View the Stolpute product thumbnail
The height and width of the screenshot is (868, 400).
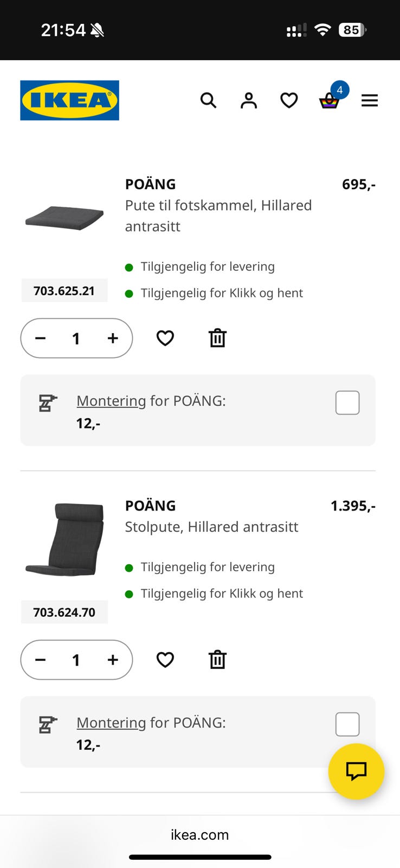64,540
